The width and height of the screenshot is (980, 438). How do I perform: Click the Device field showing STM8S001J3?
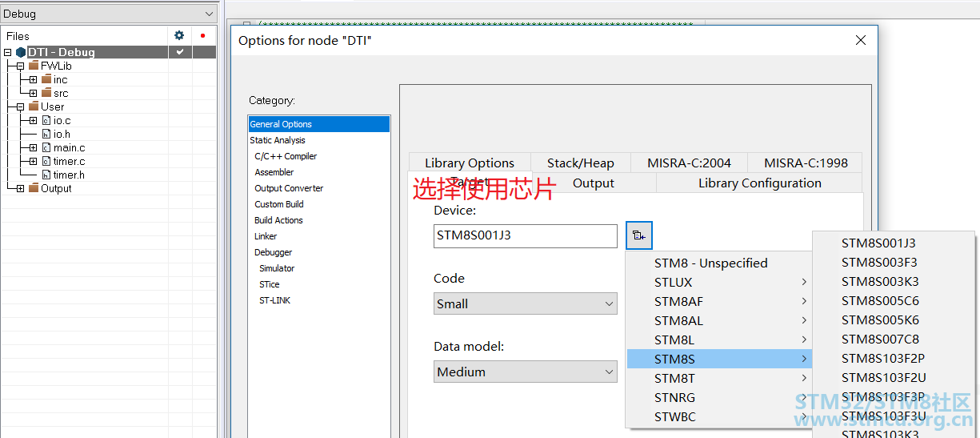coord(526,235)
